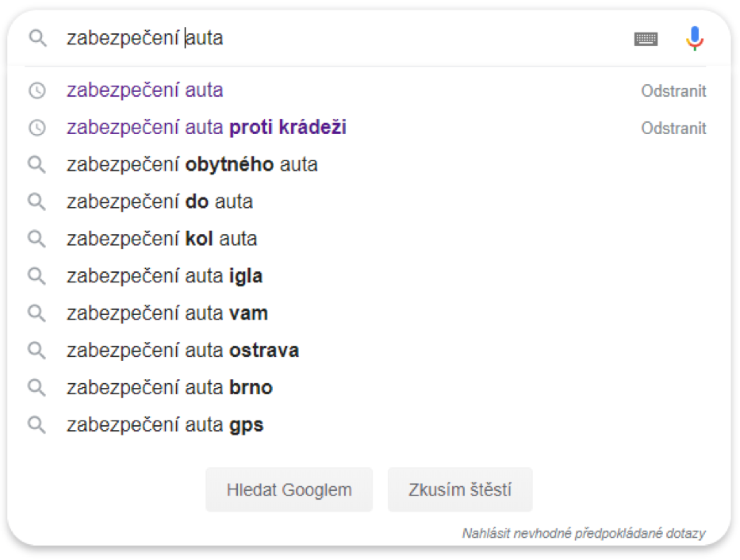Click search icon next to 'kol auta'
Image resolution: width=740 pixels, height=560 pixels.
[36, 240]
